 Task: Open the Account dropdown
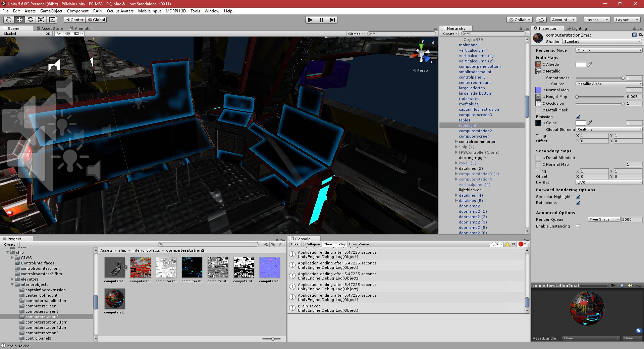coord(563,20)
